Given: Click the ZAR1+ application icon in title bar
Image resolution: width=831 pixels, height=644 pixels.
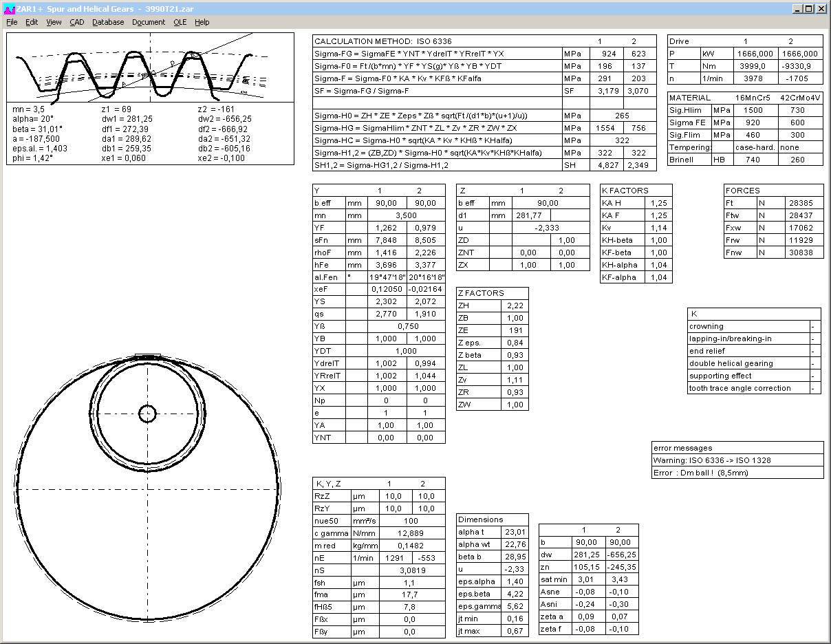Looking at the screenshot, I should pos(8,9).
